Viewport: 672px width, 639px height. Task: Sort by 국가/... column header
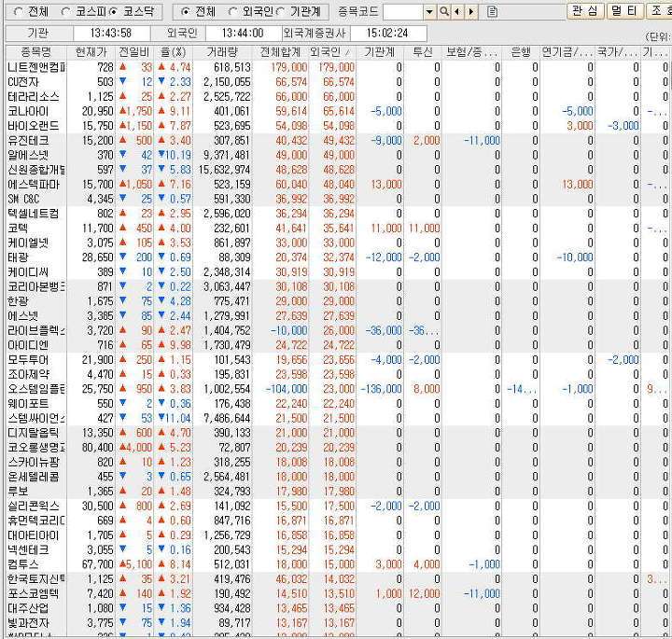click(618, 52)
